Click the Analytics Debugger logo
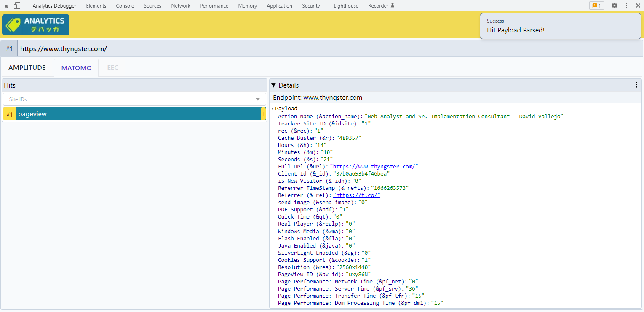 36,25
